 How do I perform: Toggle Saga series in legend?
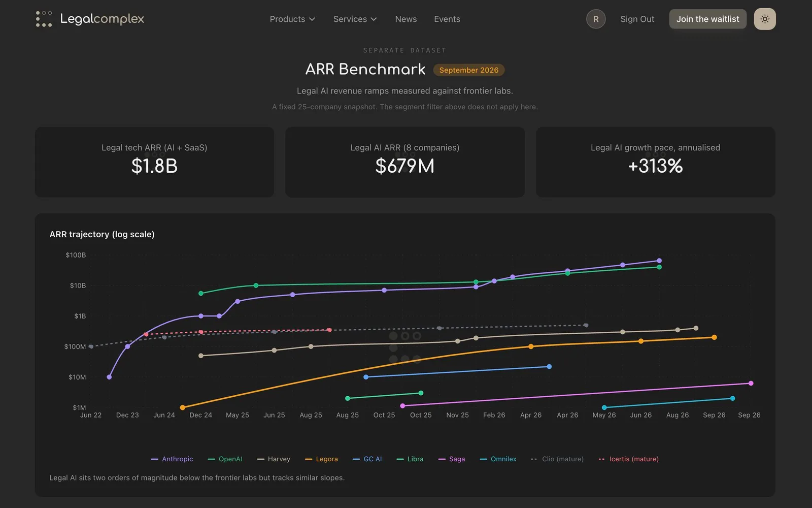pos(452,459)
